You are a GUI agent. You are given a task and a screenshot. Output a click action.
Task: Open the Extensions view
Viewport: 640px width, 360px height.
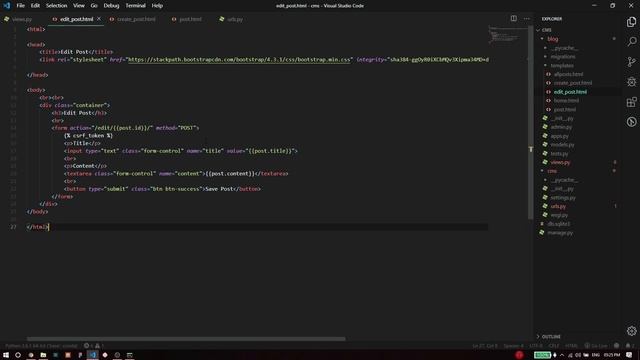tap(631, 102)
